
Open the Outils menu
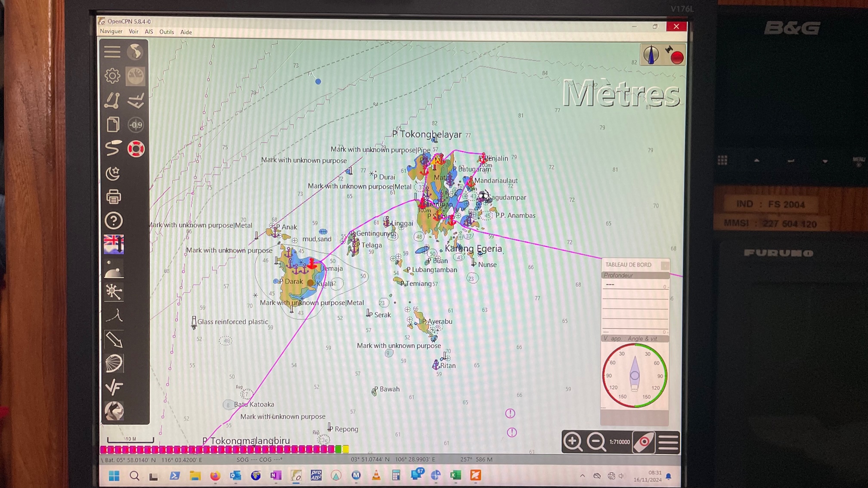167,32
